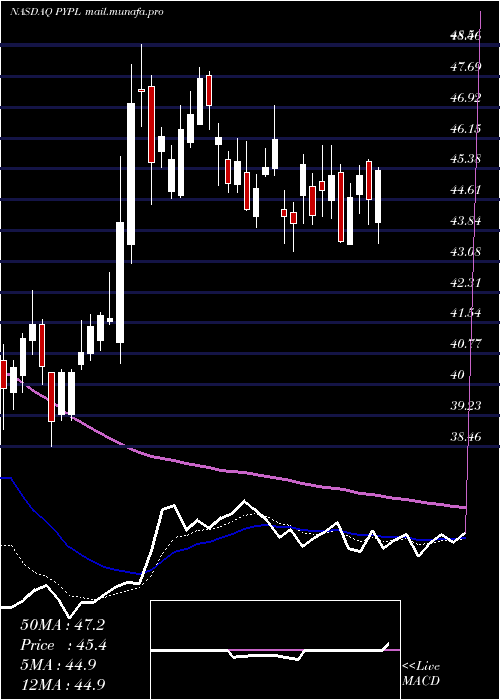The width and height of the screenshot is (500, 700).
Task: Click the Price : 45.4 readout
Action: (63, 645)
